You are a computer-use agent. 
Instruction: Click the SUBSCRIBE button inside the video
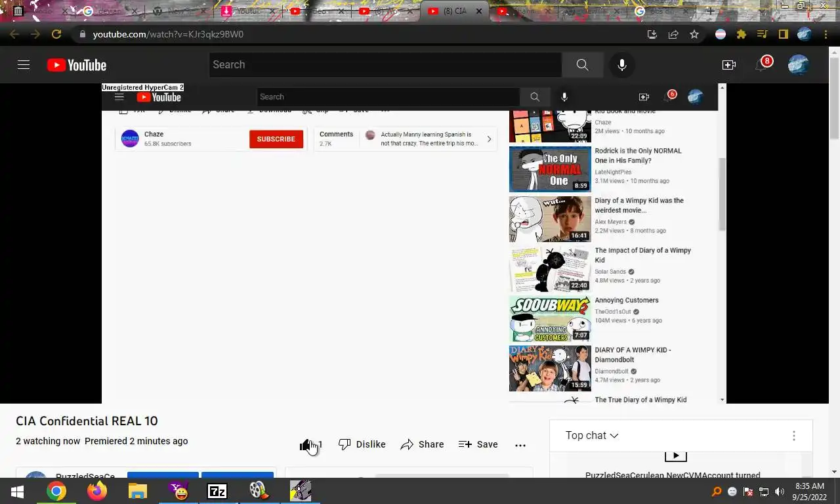coord(276,139)
